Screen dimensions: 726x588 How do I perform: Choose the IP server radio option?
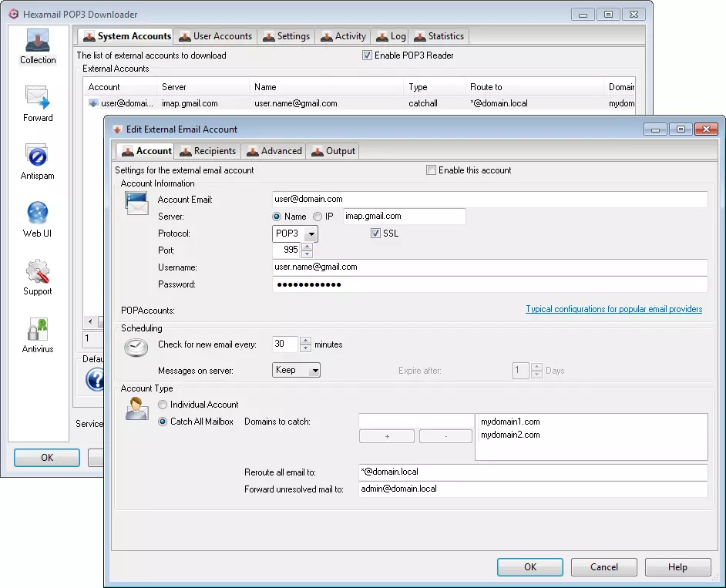(x=318, y=217)
